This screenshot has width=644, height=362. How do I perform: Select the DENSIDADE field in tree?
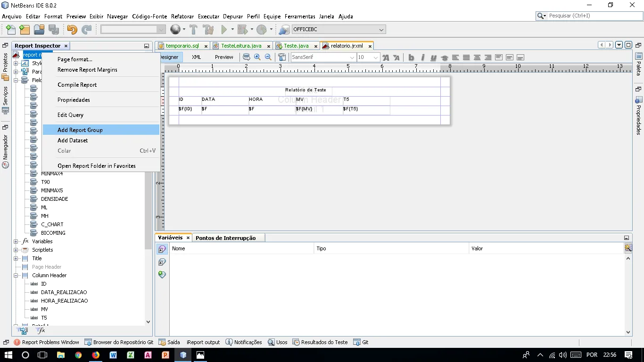coord(54,199)
